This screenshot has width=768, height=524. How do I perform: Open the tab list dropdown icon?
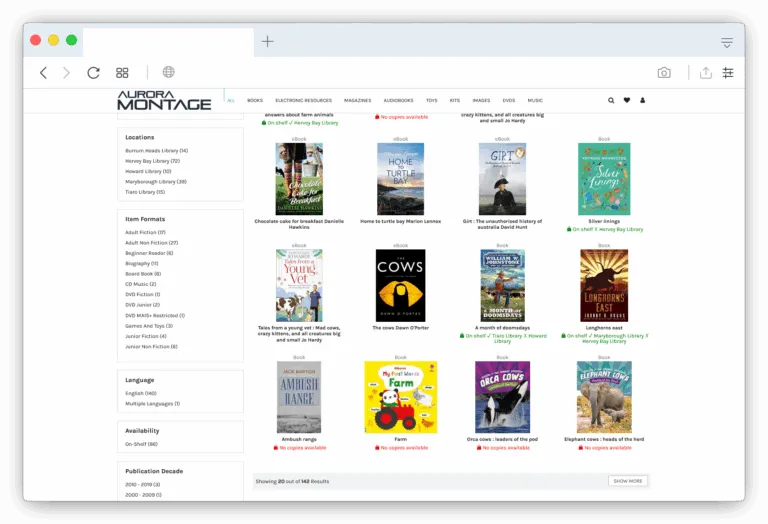coord(727,43)
